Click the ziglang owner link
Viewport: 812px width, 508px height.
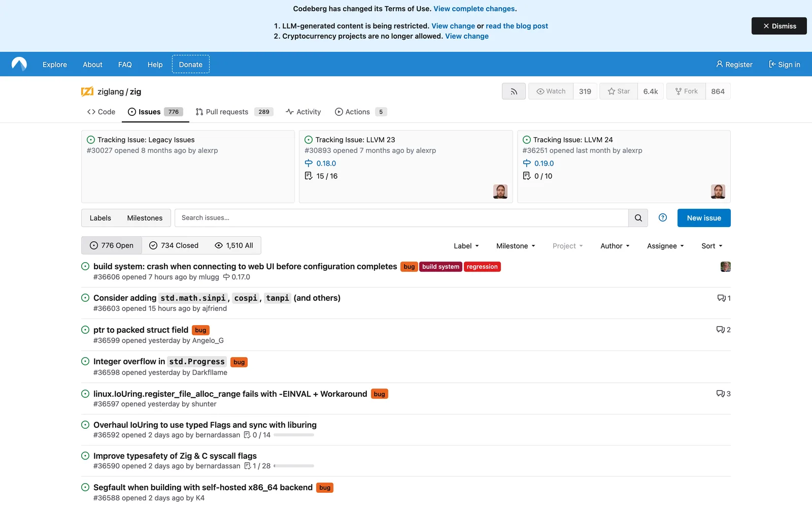(x=111, y=91)
